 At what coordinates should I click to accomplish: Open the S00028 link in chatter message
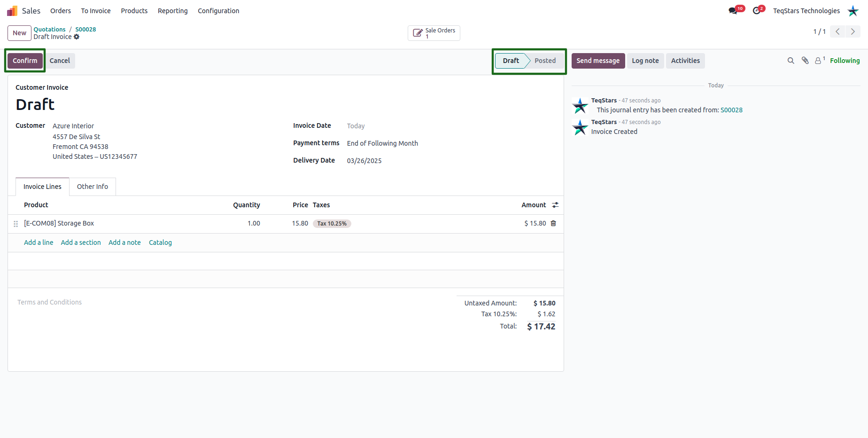click(x=731, y=110)
